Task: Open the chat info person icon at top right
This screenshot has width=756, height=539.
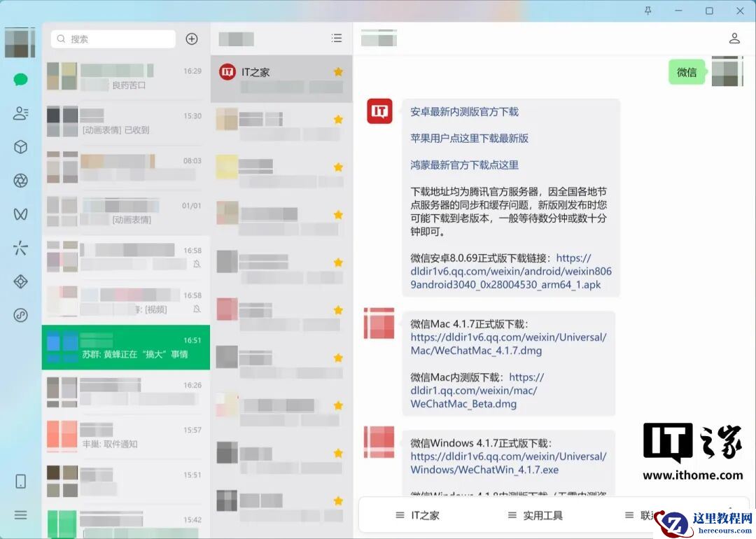Action: tap(734, 38)
